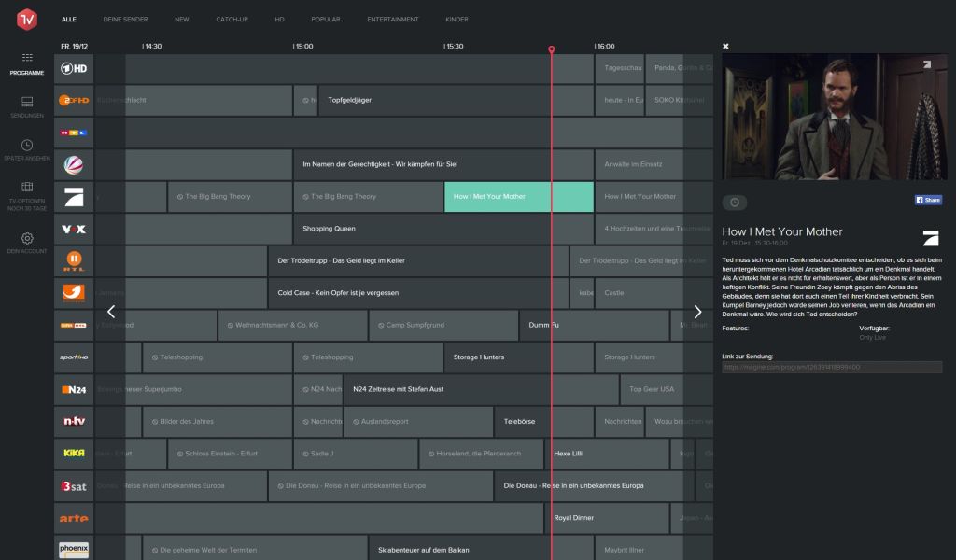Select the KiKA channel logo
This screenshot has width=956, height=560.
tap(74, 454)
